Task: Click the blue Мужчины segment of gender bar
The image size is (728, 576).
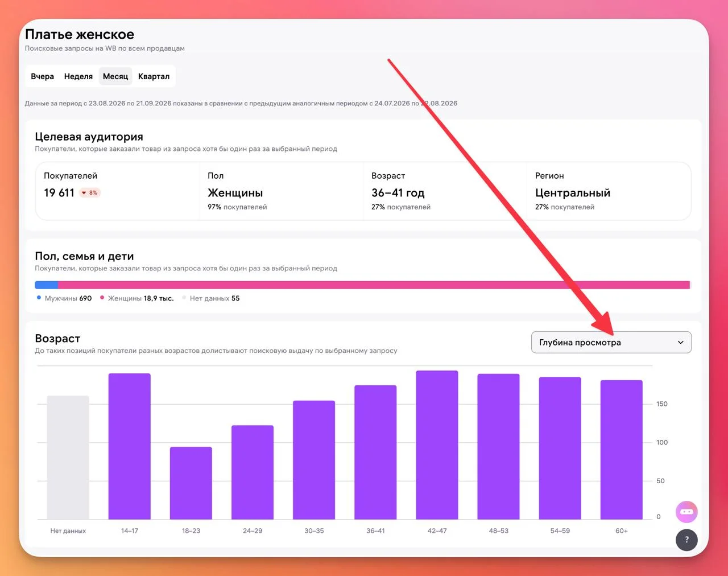Action: pyautogui.click(x=47, y=285)
